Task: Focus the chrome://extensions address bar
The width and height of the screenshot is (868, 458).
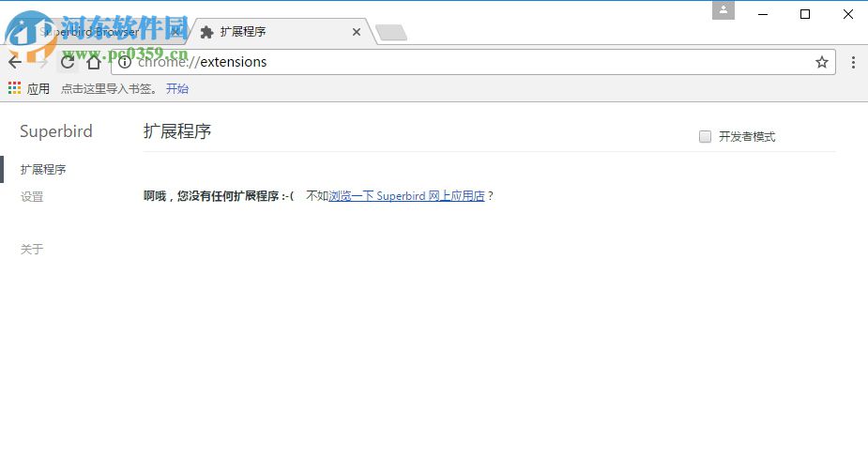Action: (x=473, y=62)
